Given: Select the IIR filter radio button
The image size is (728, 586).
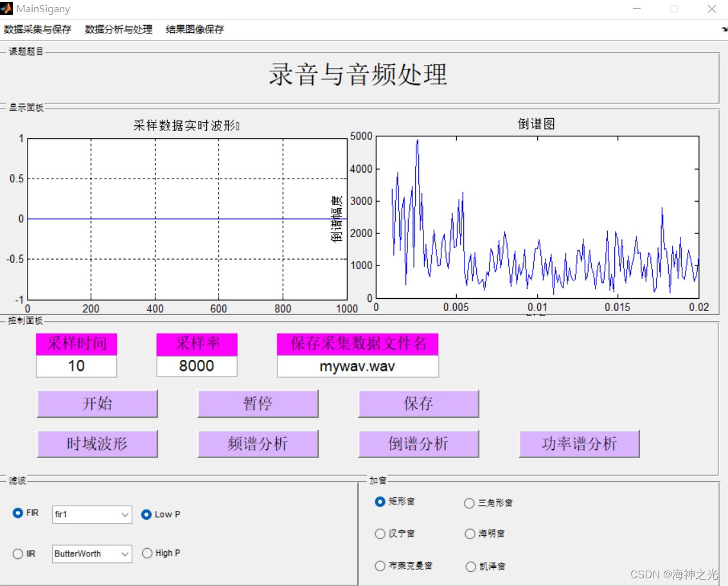Looking at the screenshot, I should (17, 554).
